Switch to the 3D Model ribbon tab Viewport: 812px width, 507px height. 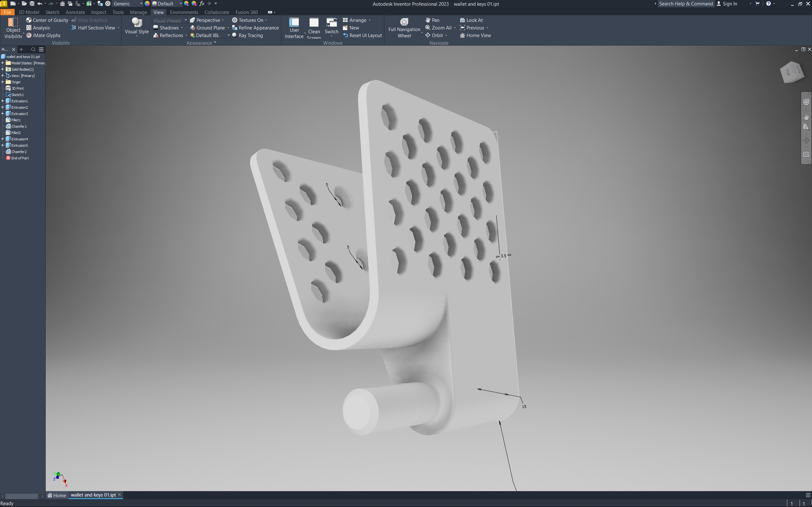(29, 12)
